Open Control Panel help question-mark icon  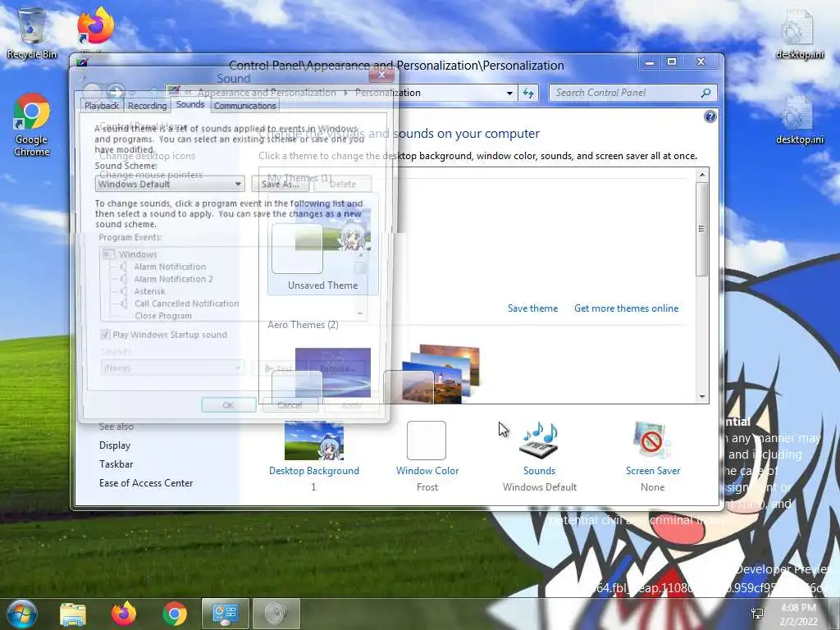(x=710, y=116)
